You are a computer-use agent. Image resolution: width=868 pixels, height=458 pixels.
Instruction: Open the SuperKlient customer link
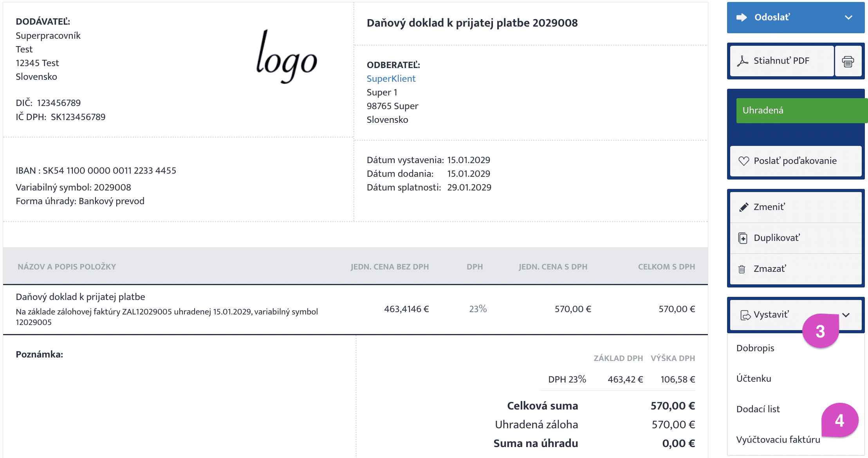[391, 79]
